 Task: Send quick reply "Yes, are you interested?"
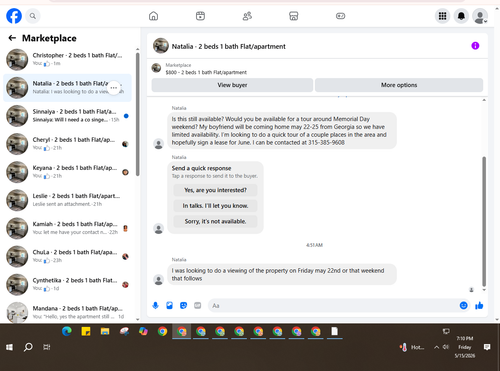coord(215,190)
